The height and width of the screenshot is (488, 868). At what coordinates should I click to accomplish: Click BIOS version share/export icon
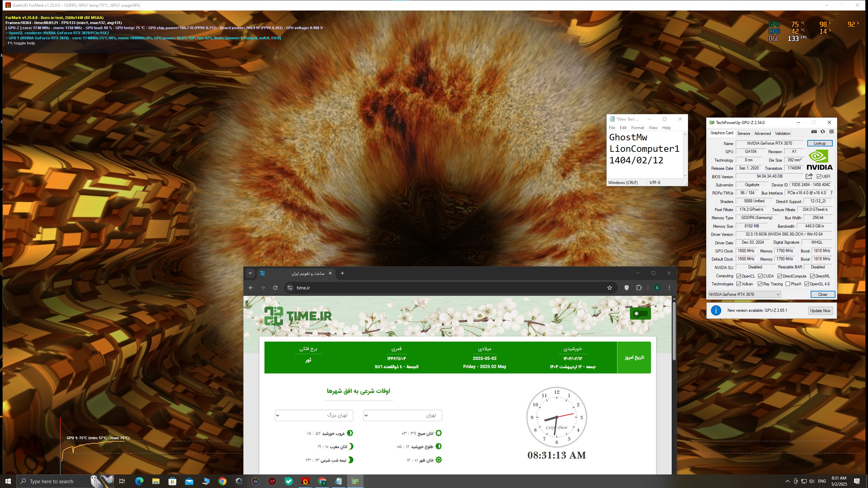click(x=809, y=176)
